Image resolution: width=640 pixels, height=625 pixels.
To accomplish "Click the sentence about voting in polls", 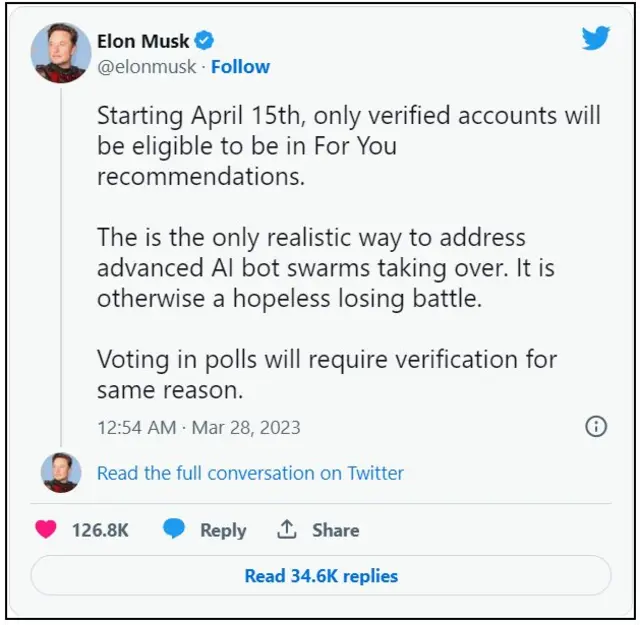I will point(326,373).
